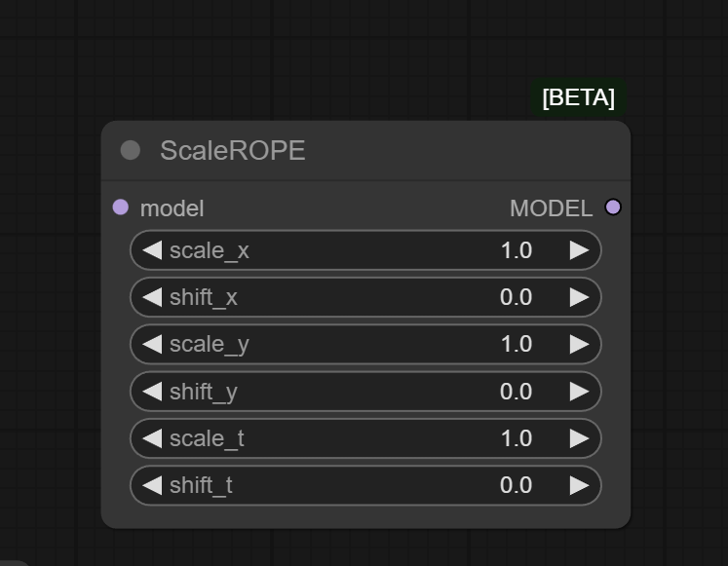Image resolution: width=728 pixels, height=566 pixels.
Task: Click the BETA badge
Action: pyautogui.click(x=578, y=98)
